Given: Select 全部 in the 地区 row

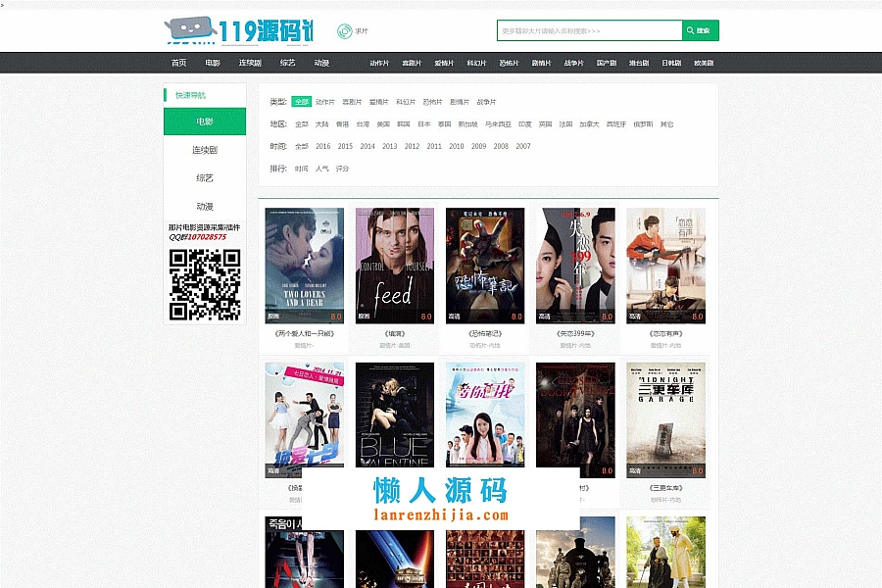Looking at the screenshot, I should pos(302,124).
